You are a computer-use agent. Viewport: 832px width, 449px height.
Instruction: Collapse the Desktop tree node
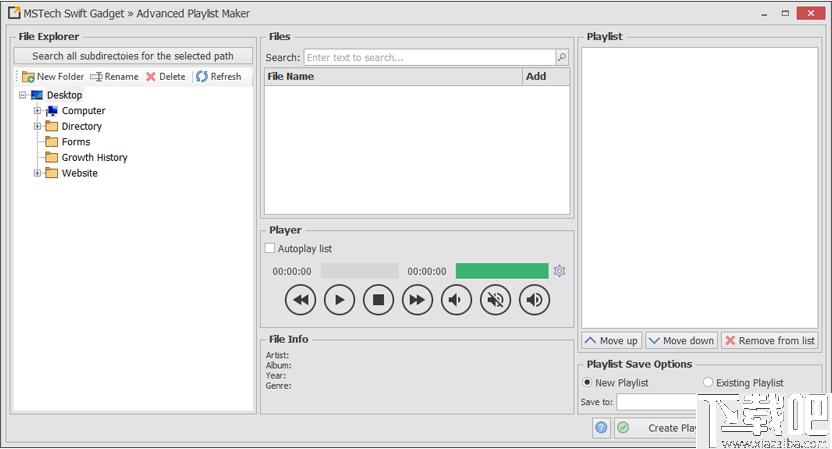coord(22,95)
